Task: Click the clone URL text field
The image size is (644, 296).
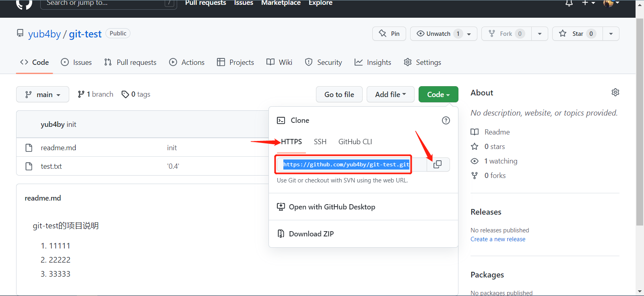Action: (x=352, y=164)
